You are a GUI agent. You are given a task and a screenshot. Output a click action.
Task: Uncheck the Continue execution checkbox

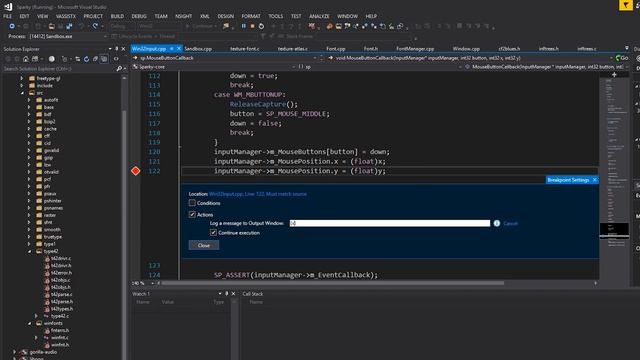click(x=213, y=232)
